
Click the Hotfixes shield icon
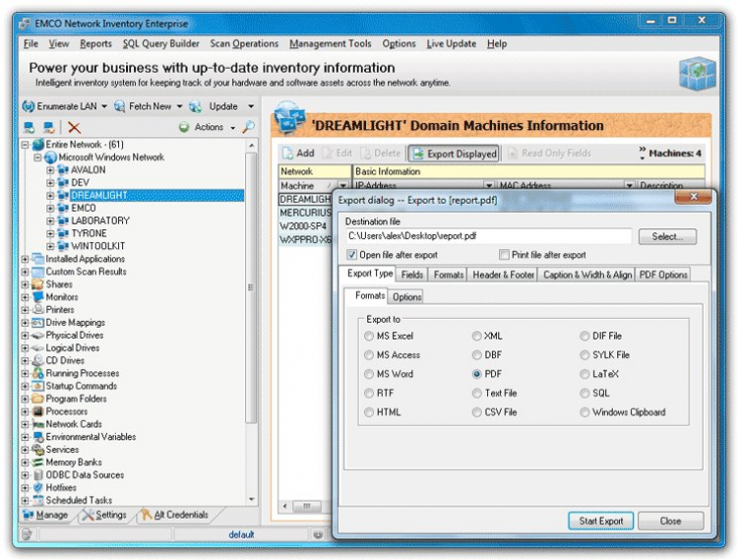point(37,487)
